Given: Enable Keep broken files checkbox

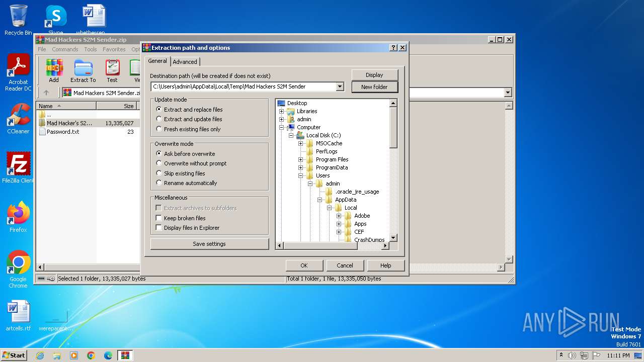Looking at the screenshot, I should (159, 218).
